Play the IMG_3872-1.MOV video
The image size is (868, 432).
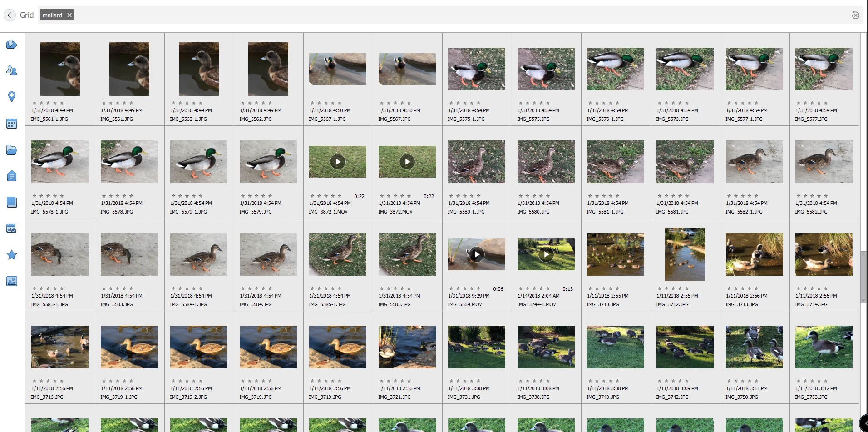point(338,162)
